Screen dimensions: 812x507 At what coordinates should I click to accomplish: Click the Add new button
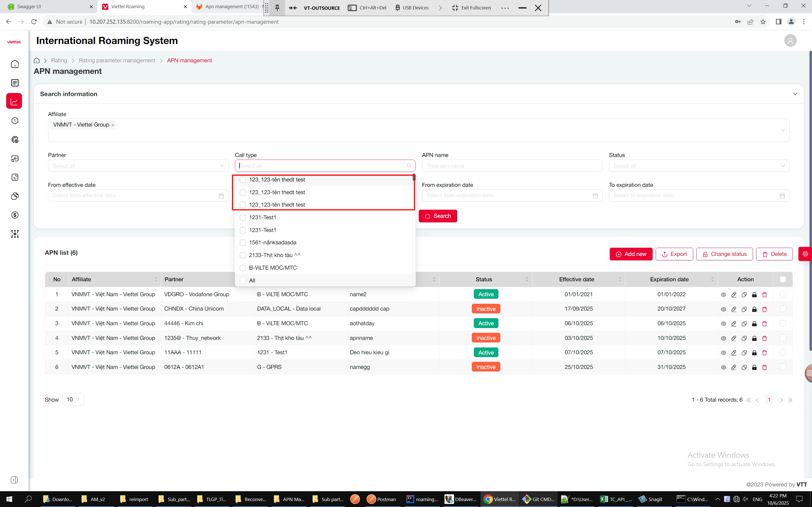631,254
